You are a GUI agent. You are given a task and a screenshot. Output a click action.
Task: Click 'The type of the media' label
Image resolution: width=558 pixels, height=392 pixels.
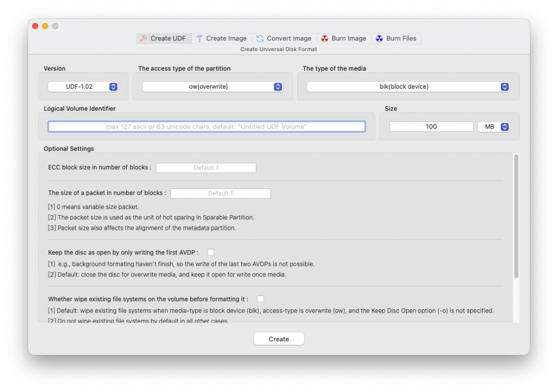[x=334, y=68]
